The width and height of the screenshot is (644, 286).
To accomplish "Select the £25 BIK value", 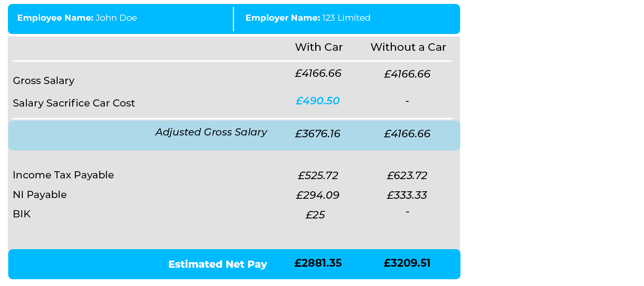I will tap(315, 215).
